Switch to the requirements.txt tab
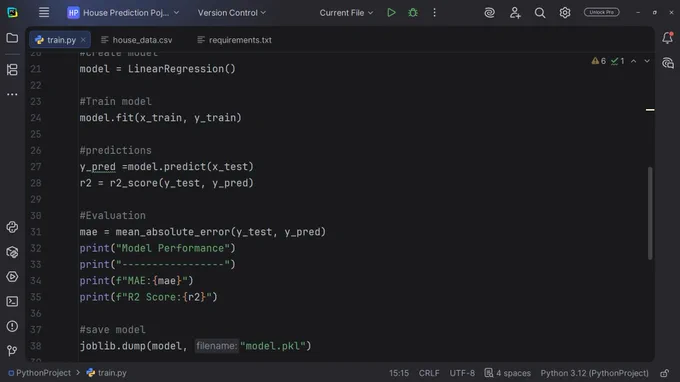Viewport: 680px width, 382px height. (234, 40)
